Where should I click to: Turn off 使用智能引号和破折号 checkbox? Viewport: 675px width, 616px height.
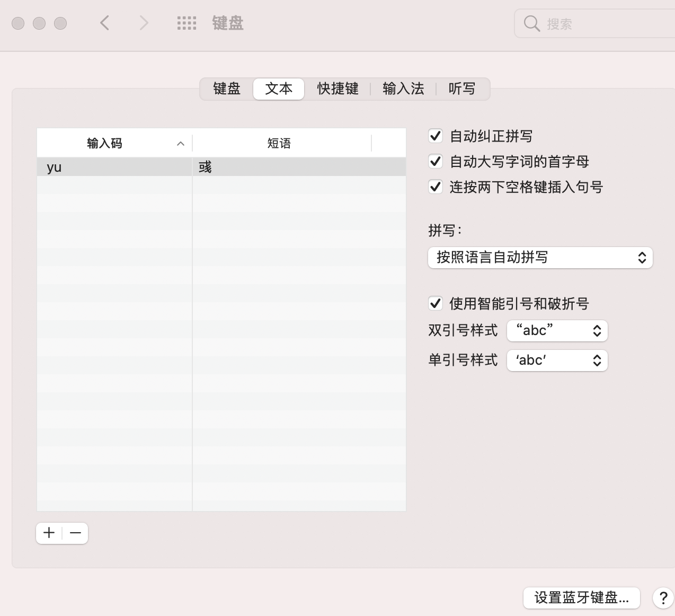coord(436,304)
